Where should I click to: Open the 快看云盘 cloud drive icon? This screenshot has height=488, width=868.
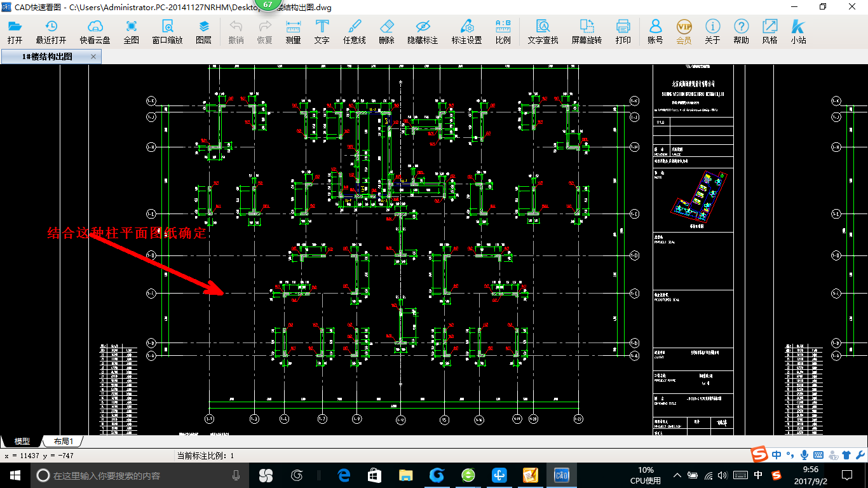pos(95,32)
